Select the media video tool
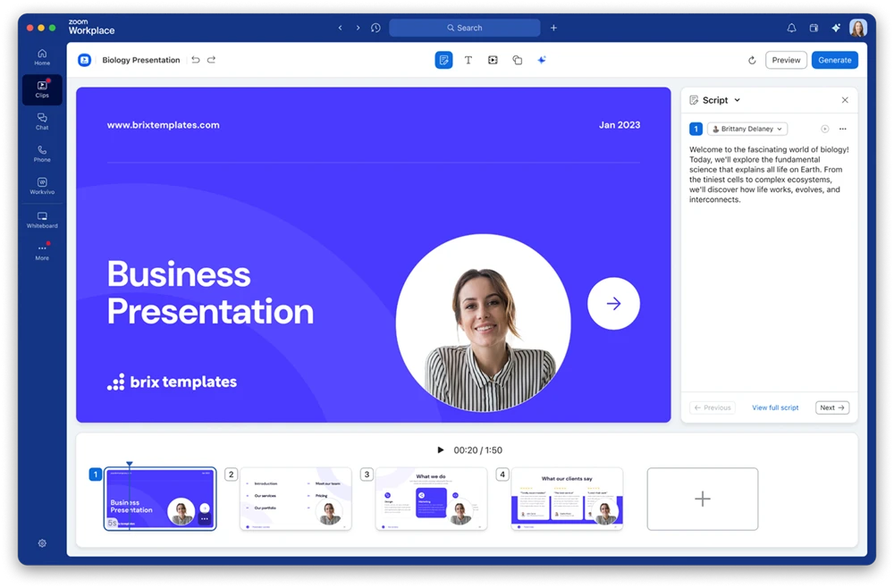 pyautogui.click(x=493, y=60)
